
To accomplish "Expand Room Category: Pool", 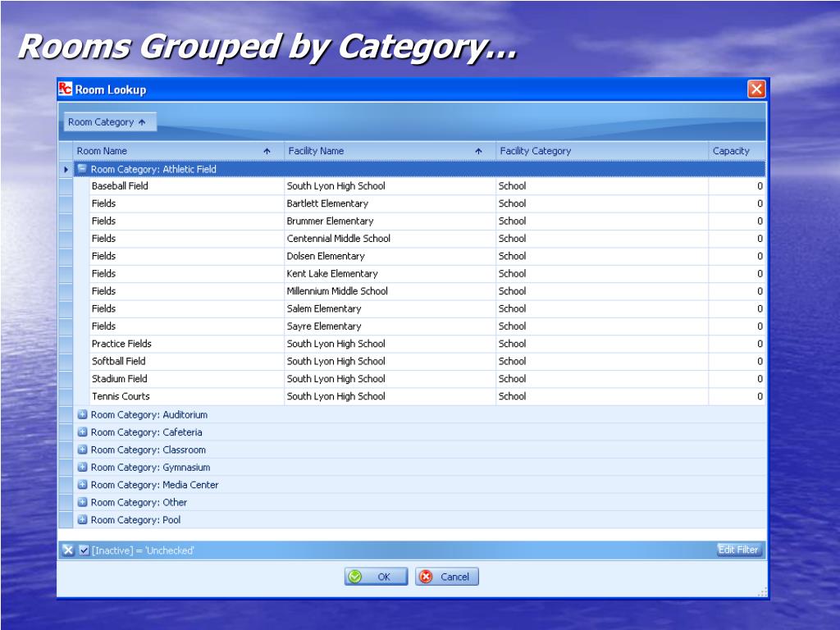I will [83, 519].
